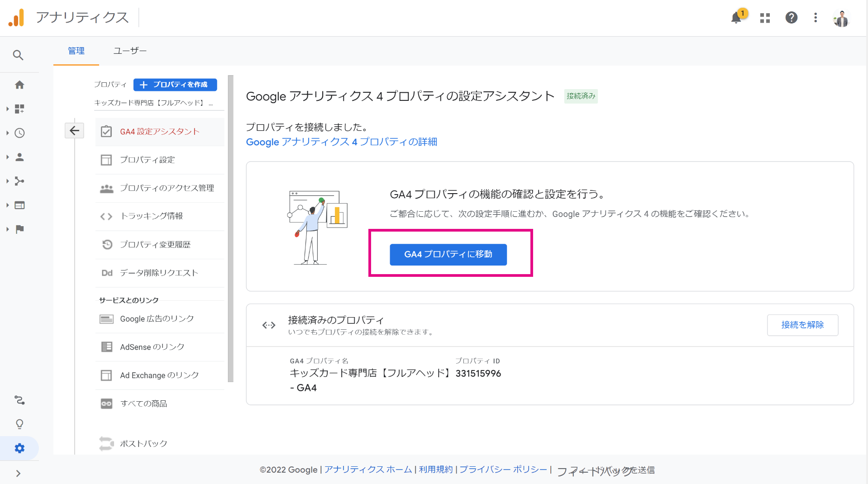Click the help question mark icon
This screenshot has width=868, height=484.
(x=791, y=18)
